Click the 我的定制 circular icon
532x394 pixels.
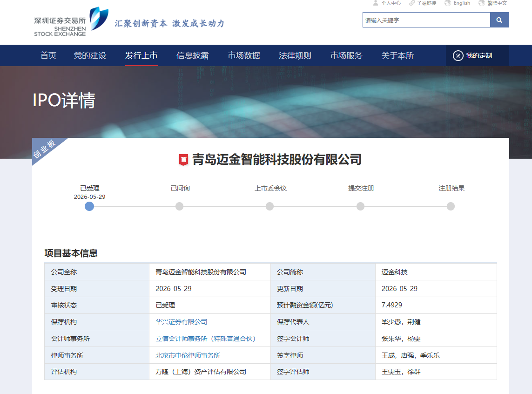(x=458, y=55)
